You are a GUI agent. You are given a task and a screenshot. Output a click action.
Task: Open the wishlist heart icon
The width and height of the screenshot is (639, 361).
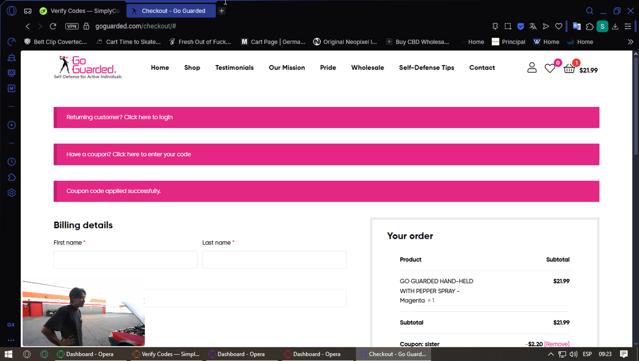550,68
